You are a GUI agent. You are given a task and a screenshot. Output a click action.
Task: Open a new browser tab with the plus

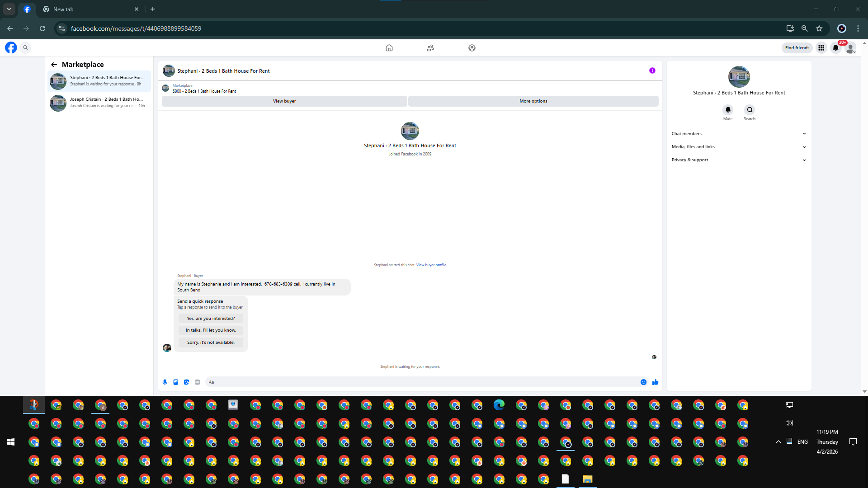coord(153,9)
